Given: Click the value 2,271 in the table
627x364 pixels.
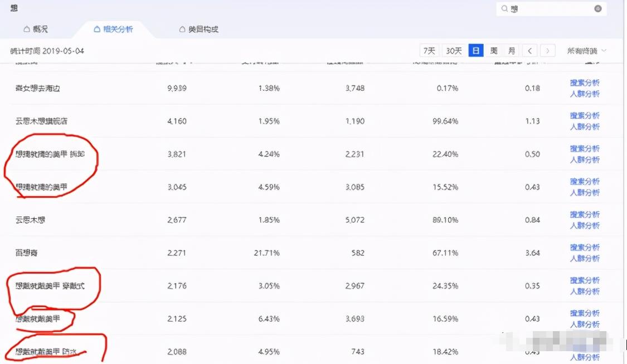Looking at the screenshot, I should click(x=177, y=253).
